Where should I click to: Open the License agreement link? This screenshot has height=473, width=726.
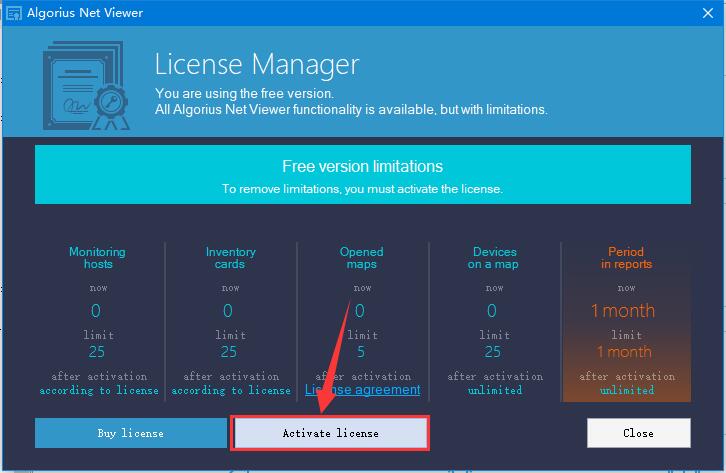(362, 389)
